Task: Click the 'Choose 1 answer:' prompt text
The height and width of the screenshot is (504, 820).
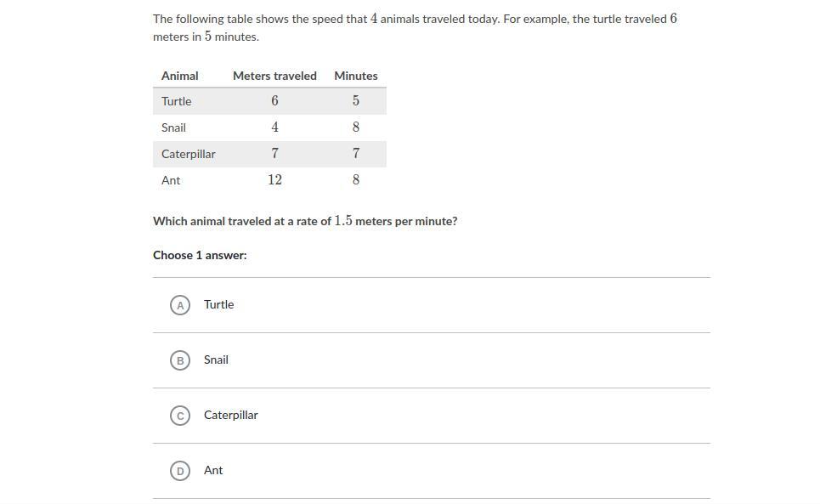Action: (x=200, y=255)
